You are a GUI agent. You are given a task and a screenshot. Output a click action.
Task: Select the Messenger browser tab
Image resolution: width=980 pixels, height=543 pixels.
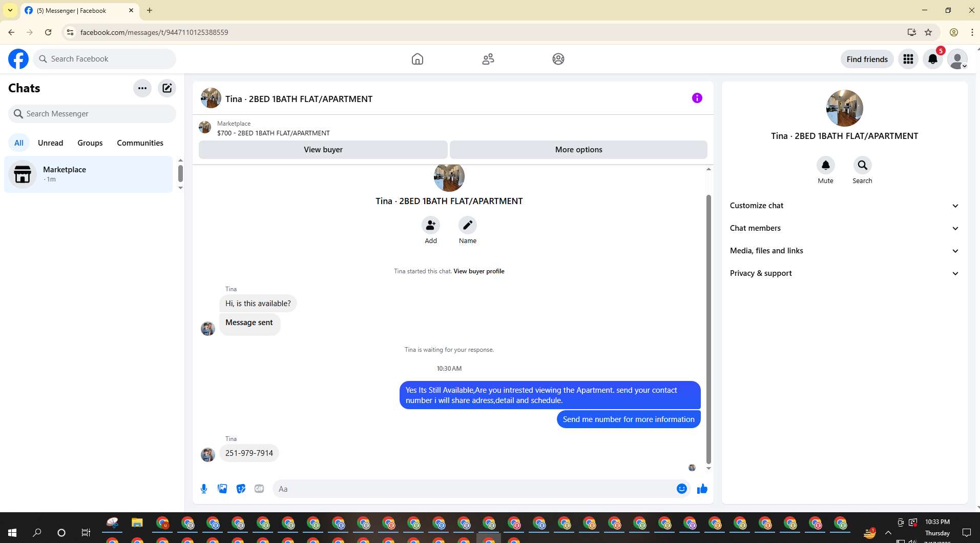point(80,10)
